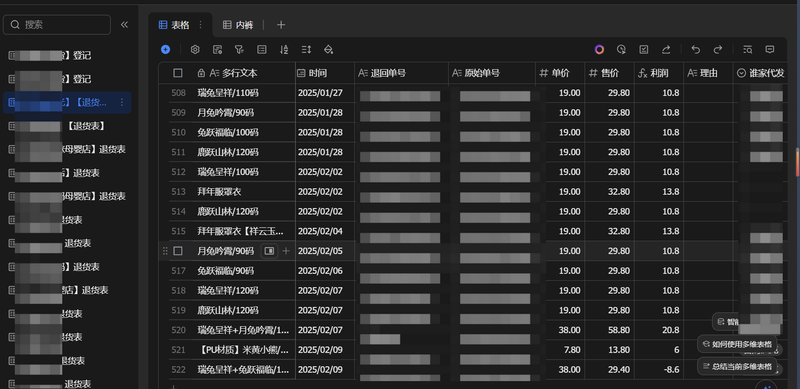Open the 时间 column header menu
This screenshot has width=800, height=389.
[325, 73]
